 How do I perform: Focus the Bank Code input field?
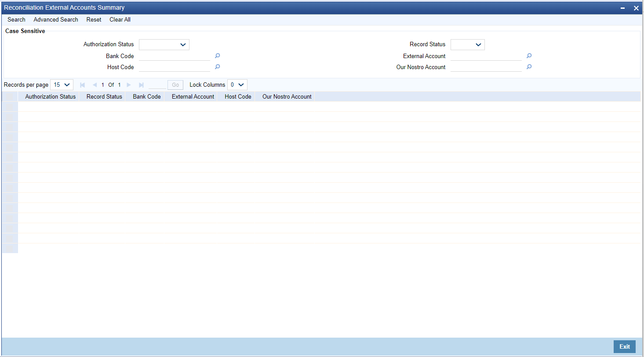pyautogui.click(x=175, y=56)
